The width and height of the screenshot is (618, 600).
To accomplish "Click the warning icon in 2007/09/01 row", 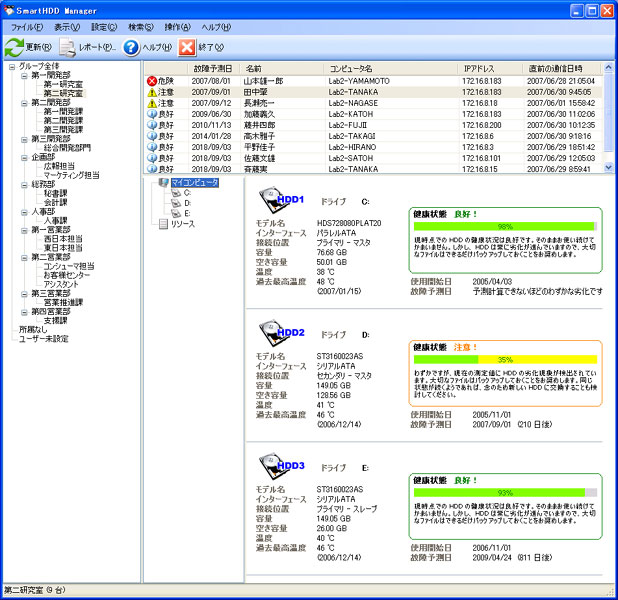I will tap(152, 92).
